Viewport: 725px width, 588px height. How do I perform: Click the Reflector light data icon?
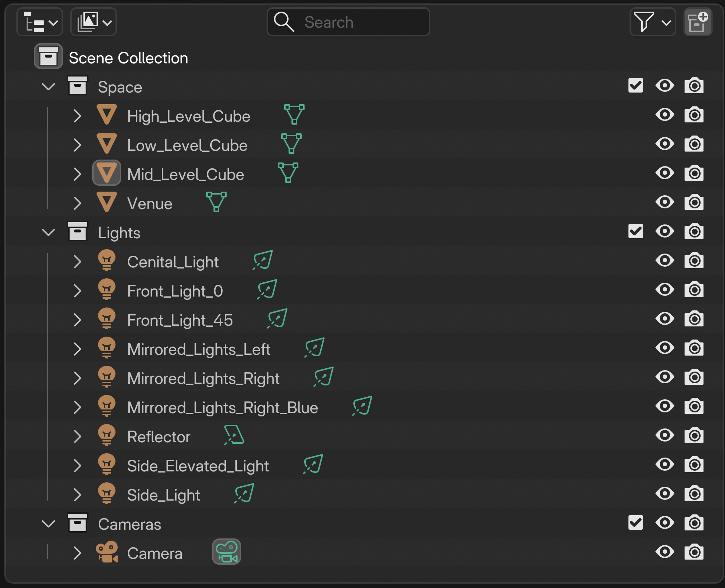tap(234, 435)
